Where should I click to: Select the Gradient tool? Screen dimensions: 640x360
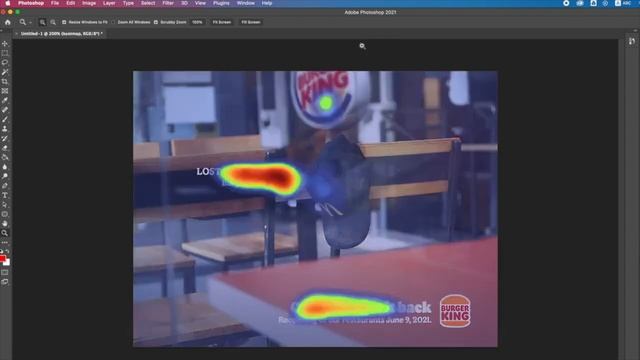pos(5,157)
